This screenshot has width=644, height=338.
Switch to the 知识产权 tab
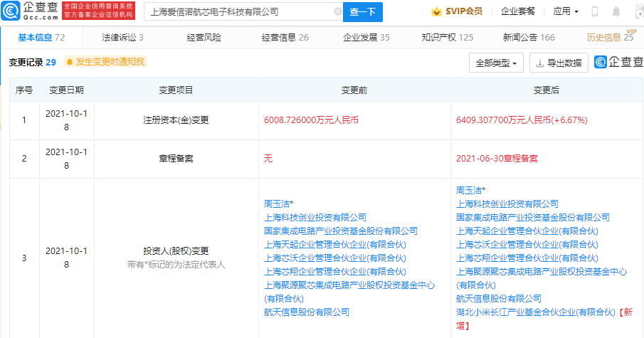point(448,38)
